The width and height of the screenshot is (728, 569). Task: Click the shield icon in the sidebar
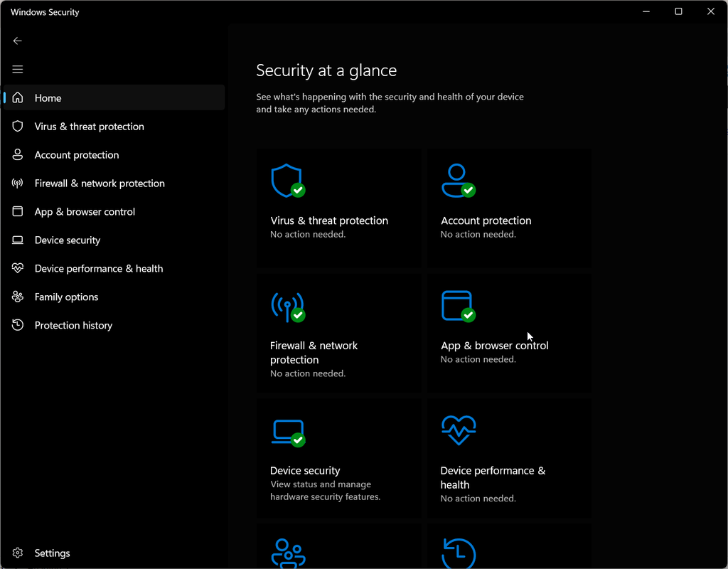coord(18,127)
